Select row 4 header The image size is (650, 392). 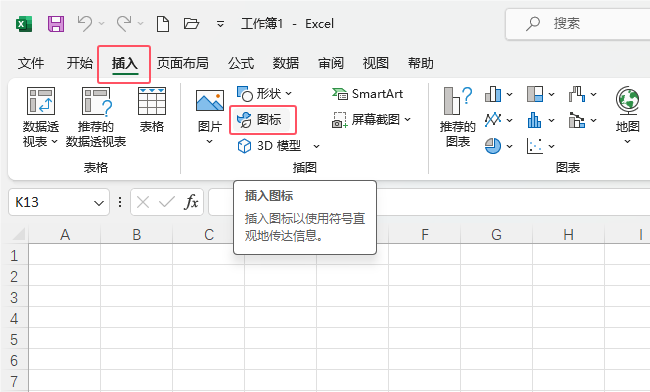(x=14, y=318)
